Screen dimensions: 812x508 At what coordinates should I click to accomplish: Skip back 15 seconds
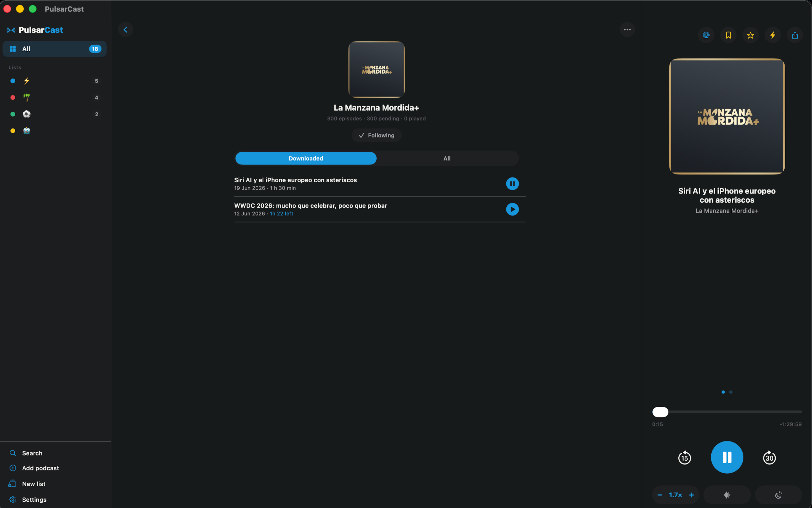coord(685,457)
